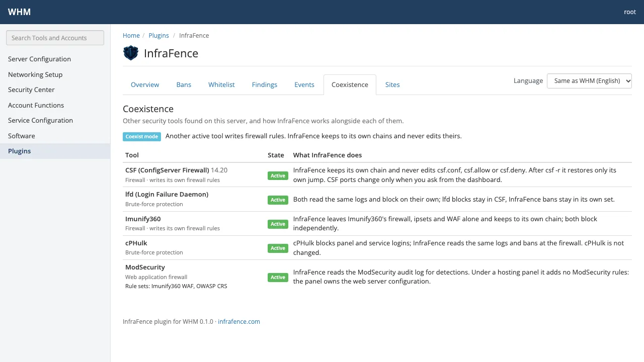Select the ModSecurity tool name
644x362 pixels.
145,267
